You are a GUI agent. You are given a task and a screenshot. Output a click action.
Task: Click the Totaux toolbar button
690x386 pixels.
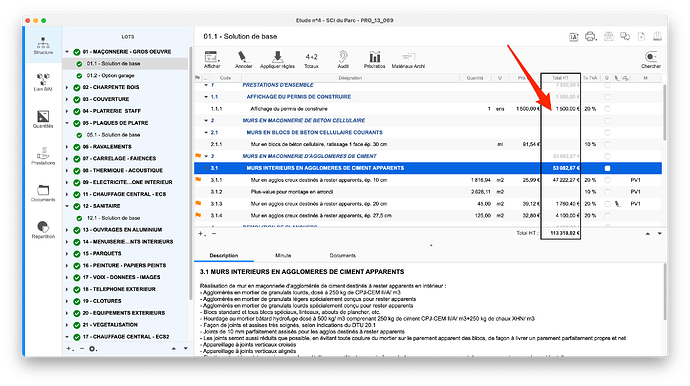(x=311, y=60)
